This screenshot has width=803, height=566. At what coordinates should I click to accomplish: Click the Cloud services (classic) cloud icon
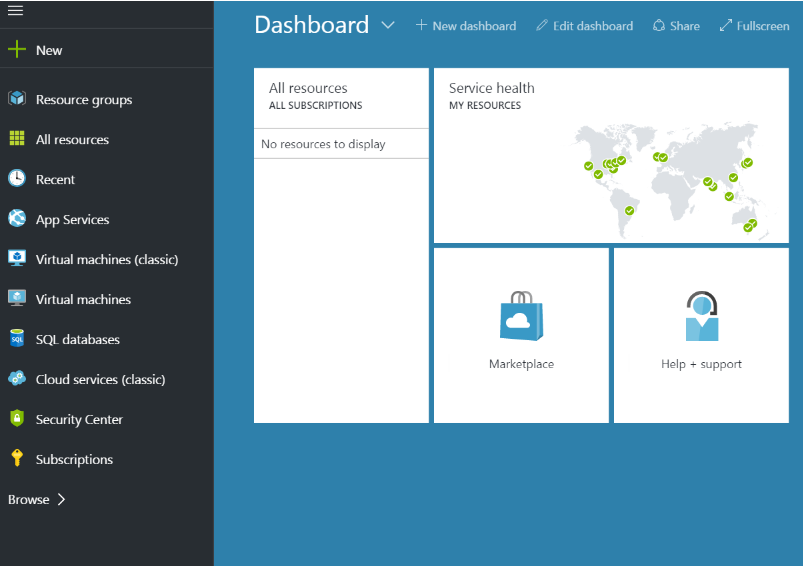pos(17,378)
